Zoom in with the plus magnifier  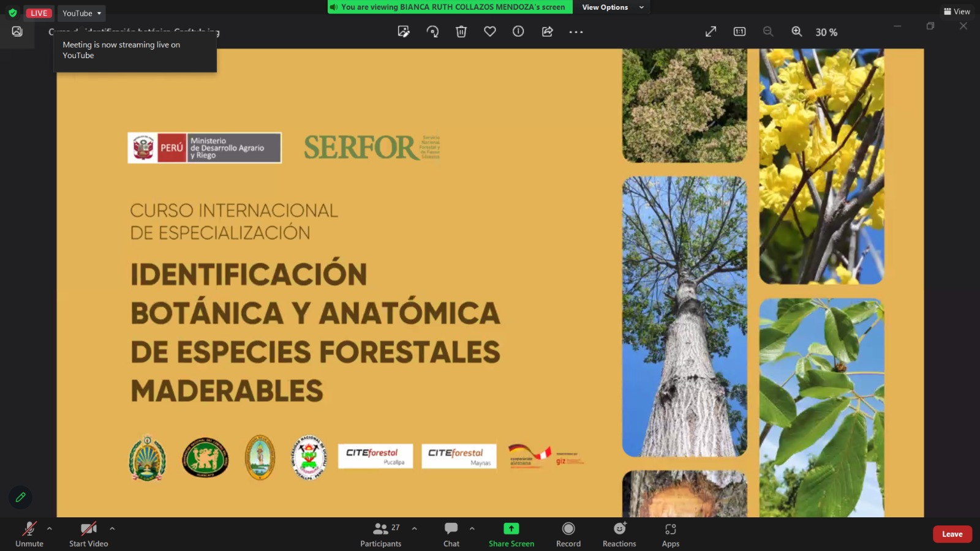point(797,31)
